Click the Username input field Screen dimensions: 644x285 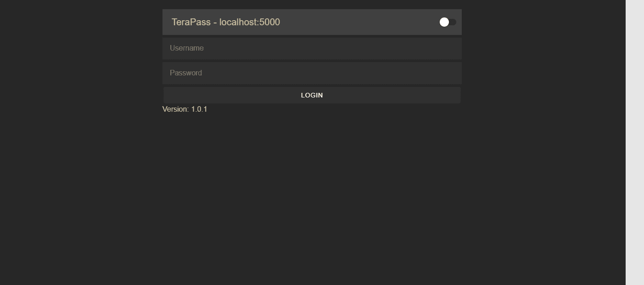(x=312, y=48)
